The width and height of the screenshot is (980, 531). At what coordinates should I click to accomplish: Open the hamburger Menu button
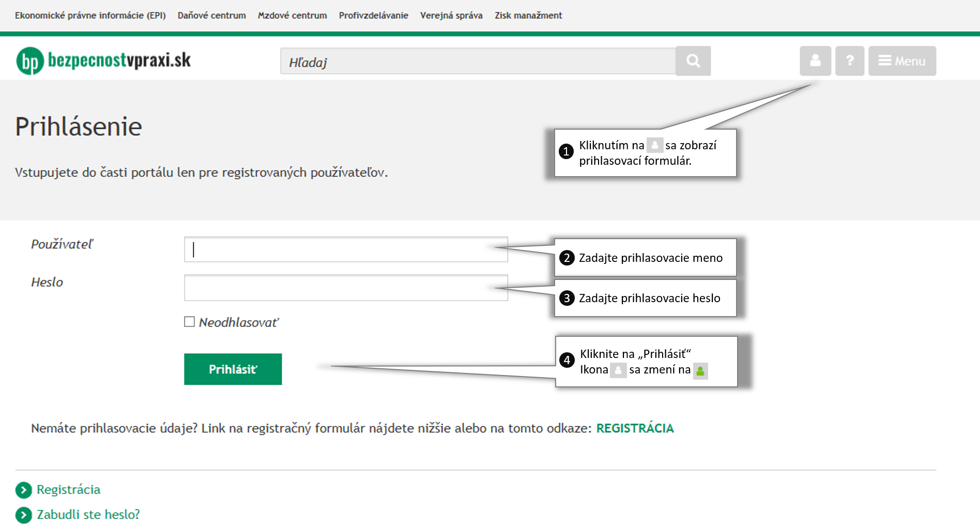pos(902,61)
